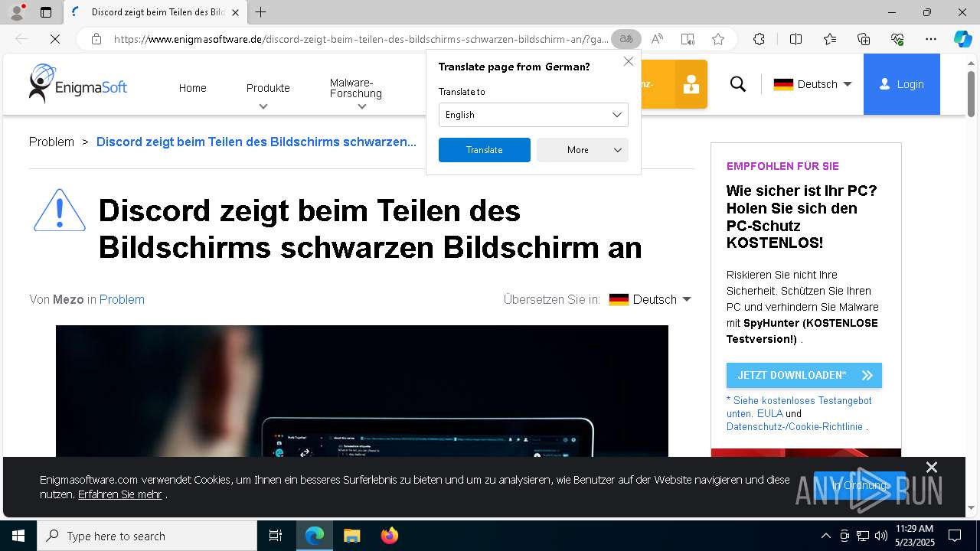Open File Explorer from taskbar

(351, 536)
